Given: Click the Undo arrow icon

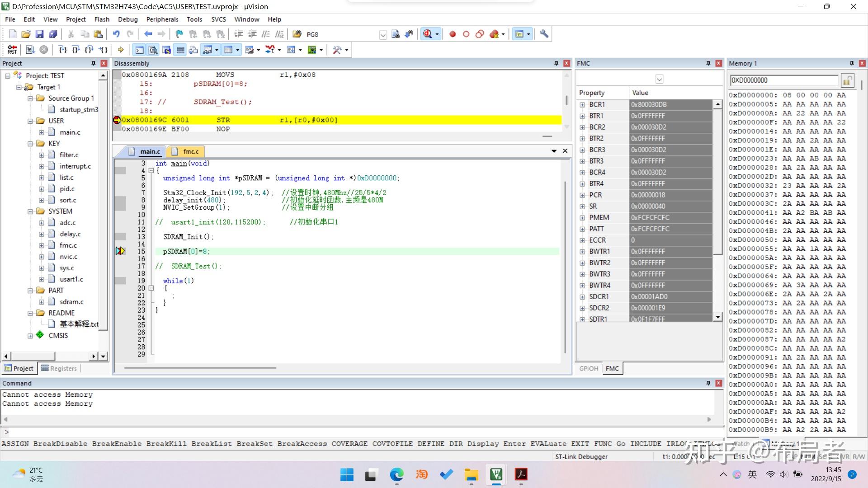Looking at the screenshot, I should pos(116,34).
